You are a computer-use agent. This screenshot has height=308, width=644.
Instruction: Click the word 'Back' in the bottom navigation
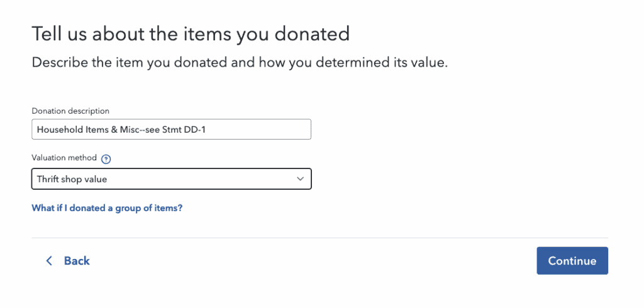click(77, 261)
